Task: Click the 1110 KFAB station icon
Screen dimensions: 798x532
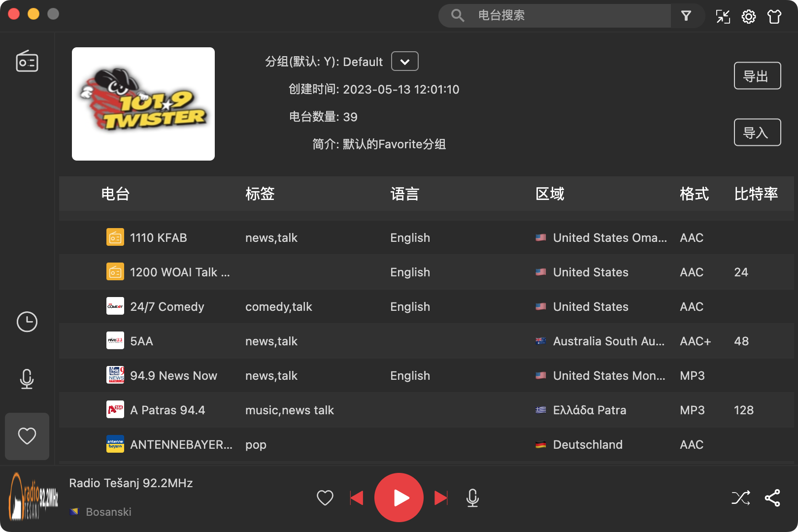Action: click(115, 237)
